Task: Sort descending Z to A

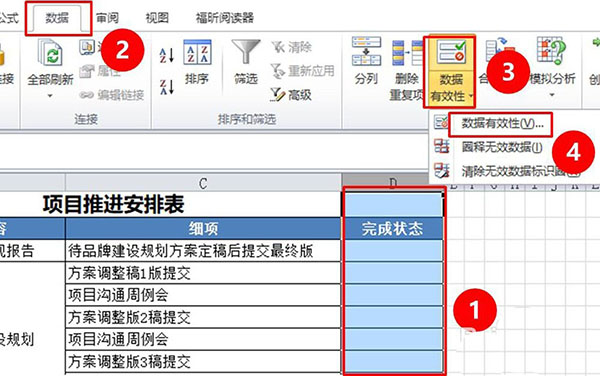Action: (x=167, y=87)
